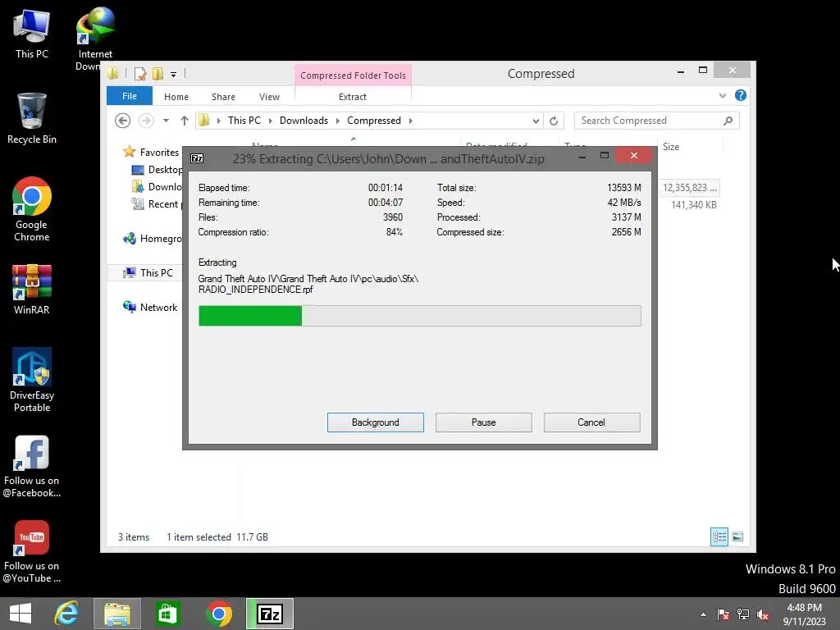Screen dimensions: 840x630
Task: Pause the extraction
Action: click(484, 422)
